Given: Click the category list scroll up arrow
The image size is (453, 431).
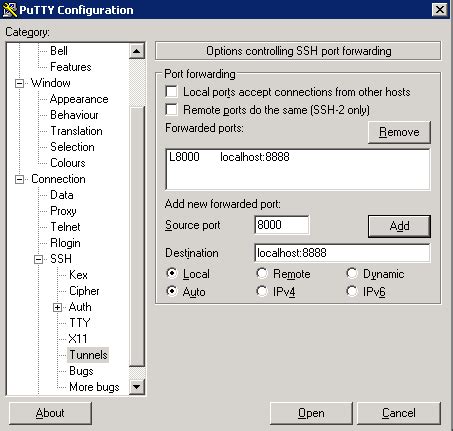Looking at the screenshot, I should click(x=137, y=51).
